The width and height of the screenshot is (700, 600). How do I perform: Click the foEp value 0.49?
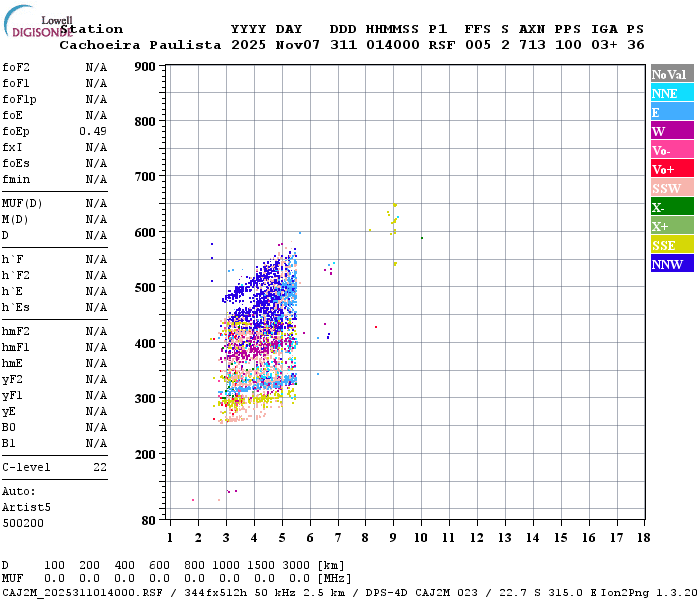click(x=93, y=131)
